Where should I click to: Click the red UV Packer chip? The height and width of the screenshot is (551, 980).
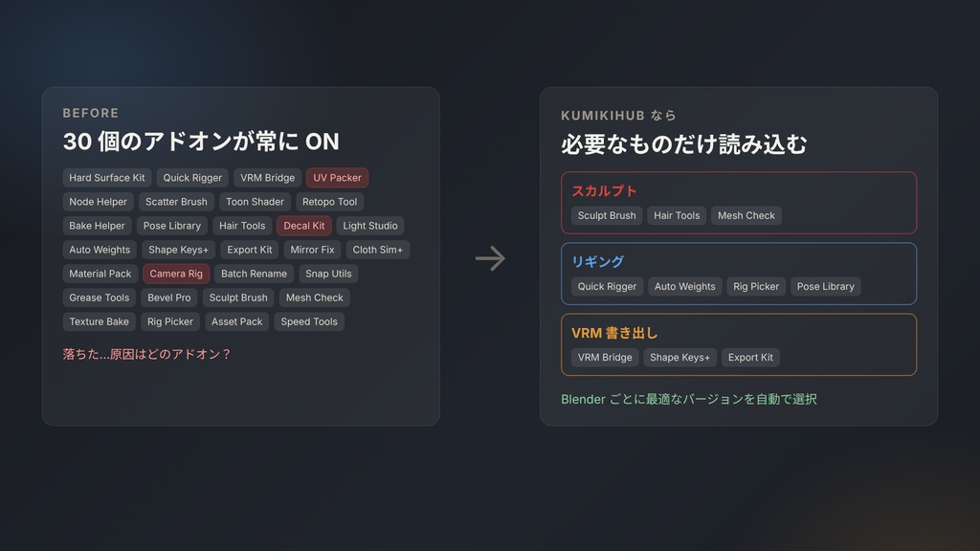(x=337, y=178)
